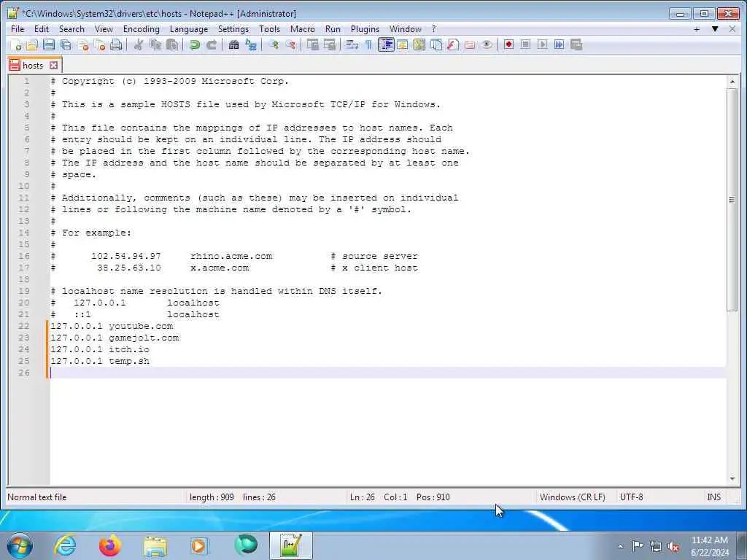Open Find with the binoculars icon
Viewport: 747px width, 560px height.
tap(233, 44)
